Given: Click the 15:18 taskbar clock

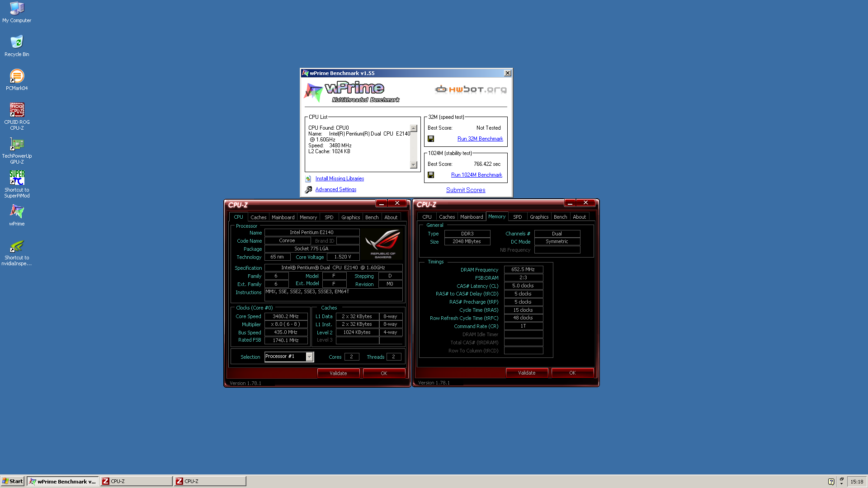Looking at the screenshot, I should click(x=857, y=482).
